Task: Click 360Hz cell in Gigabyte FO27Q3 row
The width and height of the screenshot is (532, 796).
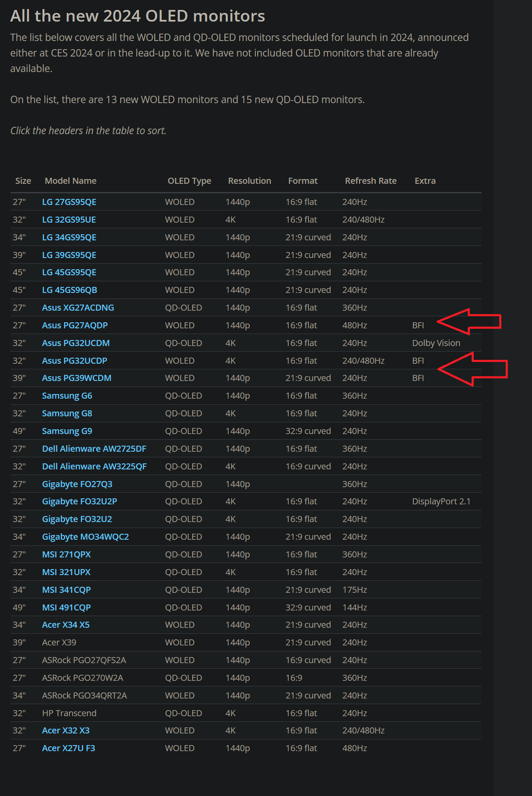Action: (x=355, y=484)
